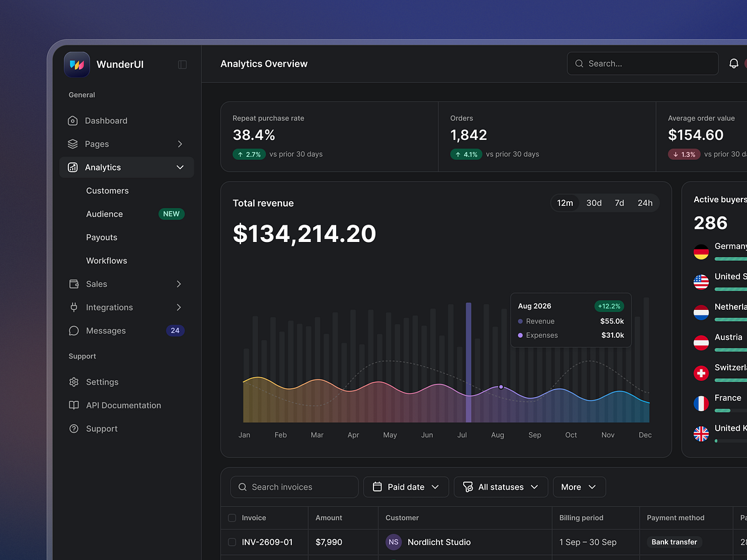Click the Sales wallet icon
747x560 pixels.
(x=74, y=284)
